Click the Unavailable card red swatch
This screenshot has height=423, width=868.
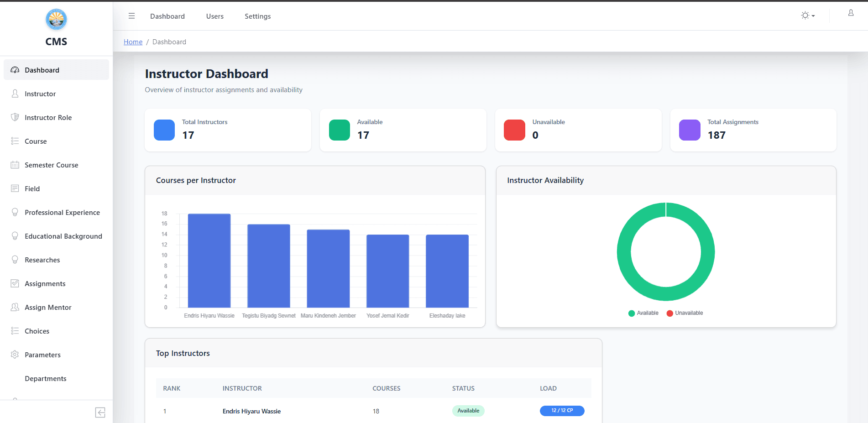click(x=514, y=130)
